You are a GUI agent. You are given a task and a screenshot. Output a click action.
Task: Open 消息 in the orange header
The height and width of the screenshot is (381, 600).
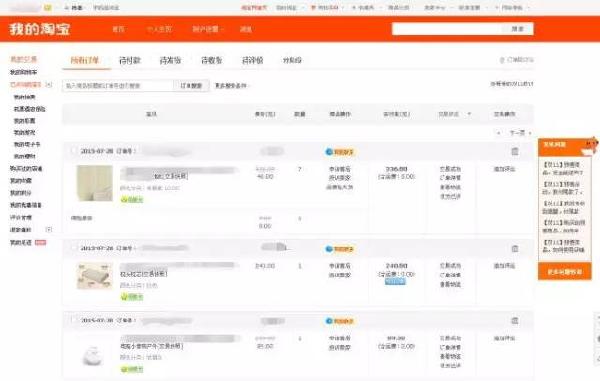tap(246, 29)
